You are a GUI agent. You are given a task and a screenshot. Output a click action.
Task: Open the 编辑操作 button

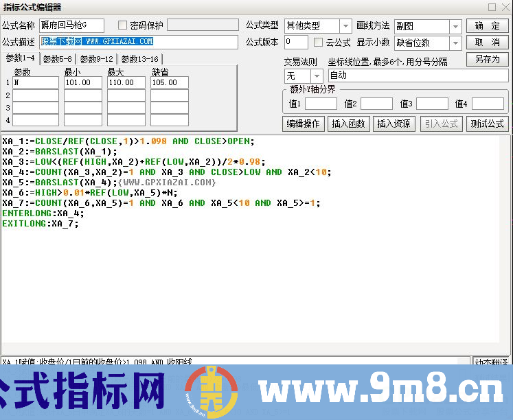click(303, 124)
